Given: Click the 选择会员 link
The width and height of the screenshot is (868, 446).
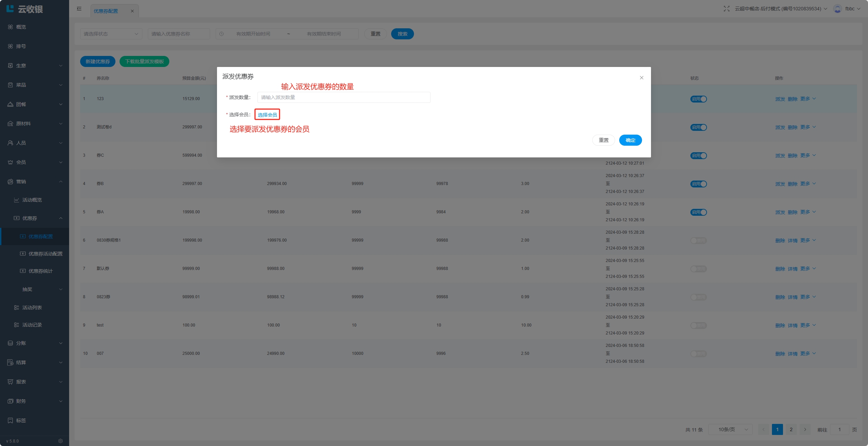Looking at the screenshot, I should (267, 115).
